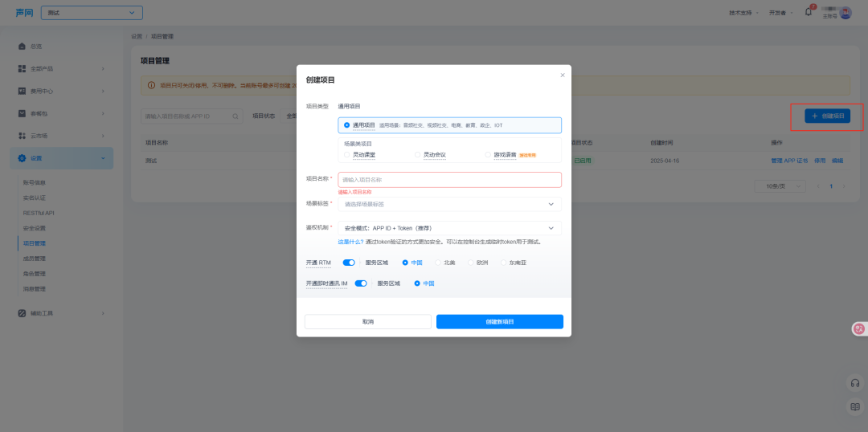Expand the 全部产品 sidebar chevron
This screenshot has height=432, width=868.
pos(103,68)
